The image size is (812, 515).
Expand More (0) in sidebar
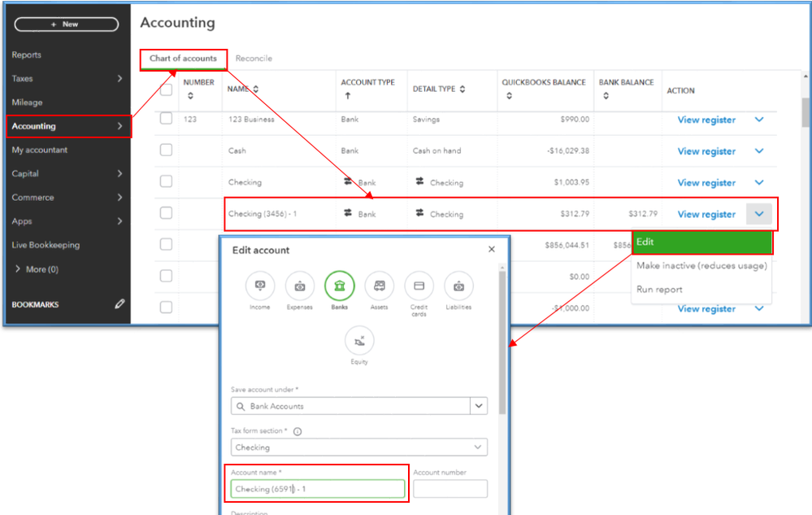point(35,269)
